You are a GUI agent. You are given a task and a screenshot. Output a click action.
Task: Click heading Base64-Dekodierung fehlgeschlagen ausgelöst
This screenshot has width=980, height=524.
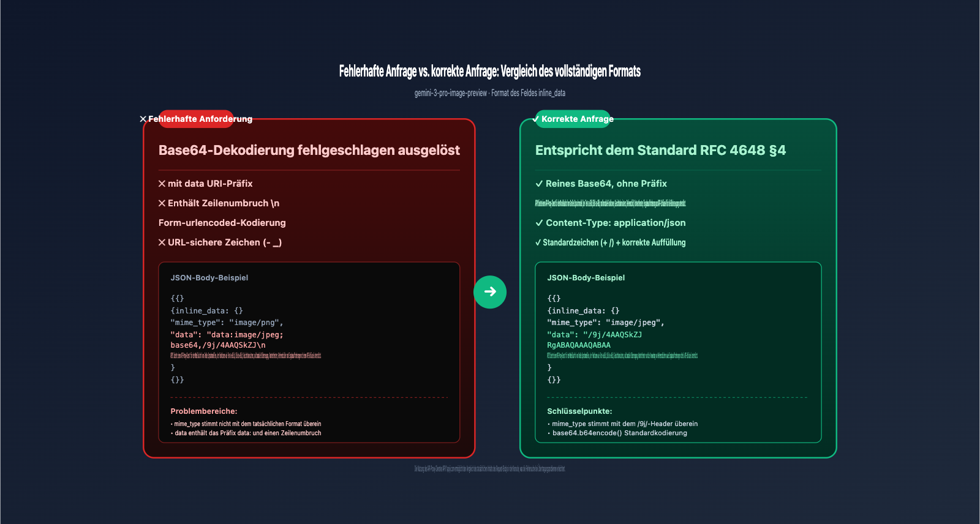click(309, 150)
